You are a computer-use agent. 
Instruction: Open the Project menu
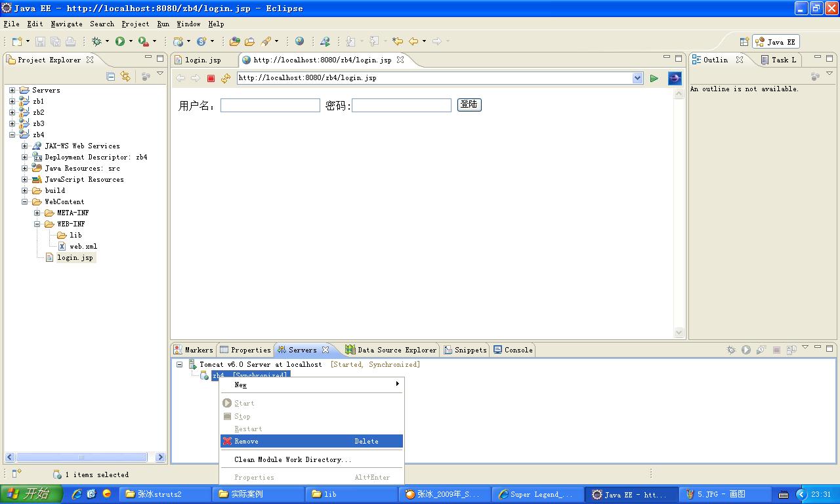[135, 24]
